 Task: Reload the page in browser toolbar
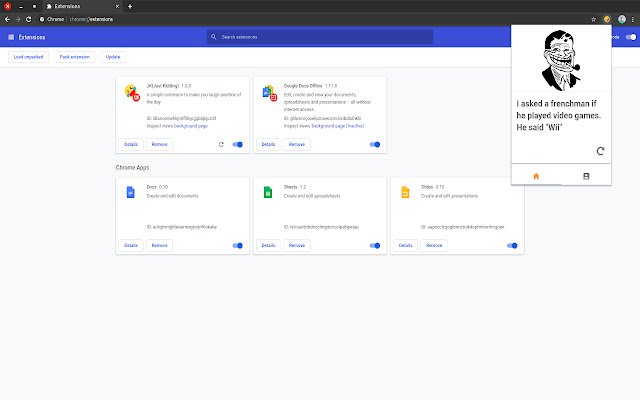(x=29, y=19)
